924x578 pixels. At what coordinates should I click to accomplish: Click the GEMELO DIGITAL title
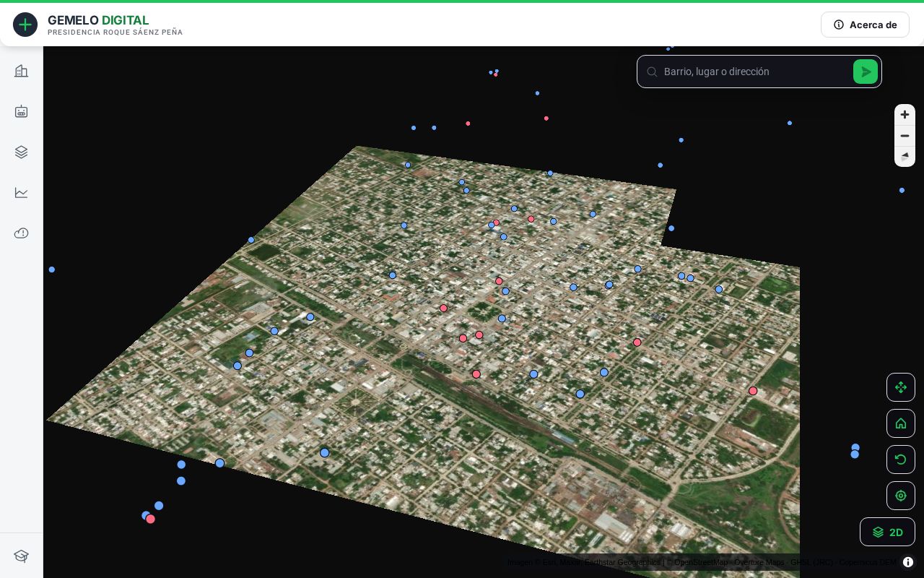pos(98,20)
